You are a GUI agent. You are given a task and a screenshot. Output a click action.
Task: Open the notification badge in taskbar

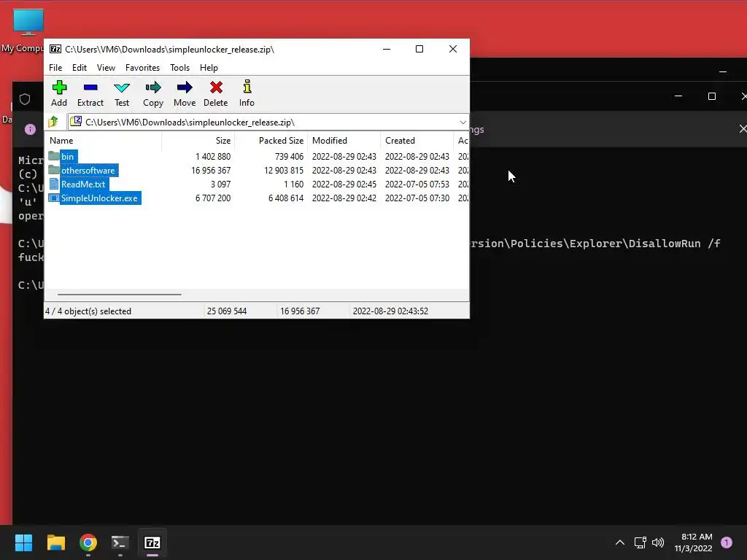pos(727,542)
